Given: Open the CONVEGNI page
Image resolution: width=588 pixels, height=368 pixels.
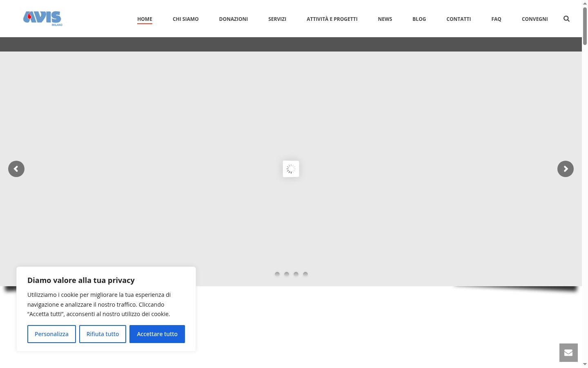Looking at the screenshot, I should tap(535, 19).
